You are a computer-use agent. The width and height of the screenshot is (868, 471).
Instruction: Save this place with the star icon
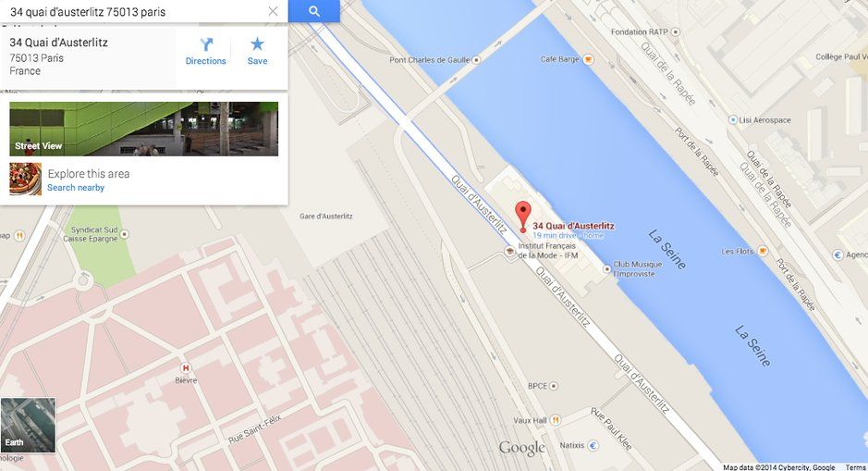coord(257,52)
